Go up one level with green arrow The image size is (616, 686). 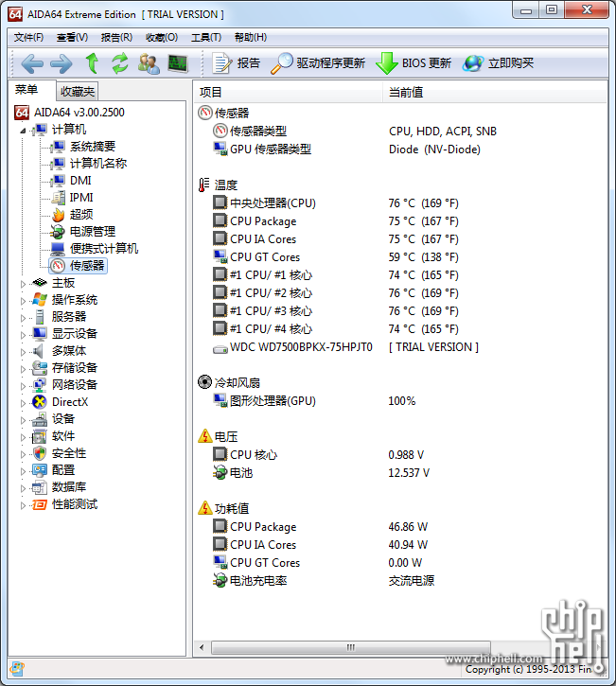pos(92,63)
